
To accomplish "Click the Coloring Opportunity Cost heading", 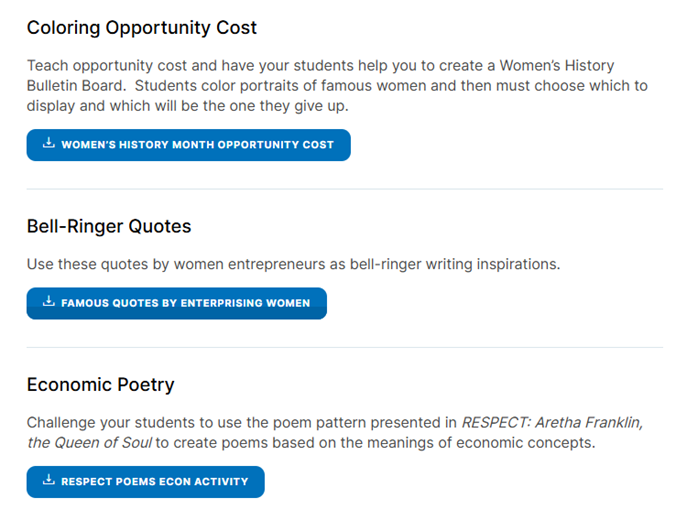I will click(x=142, y=27).
